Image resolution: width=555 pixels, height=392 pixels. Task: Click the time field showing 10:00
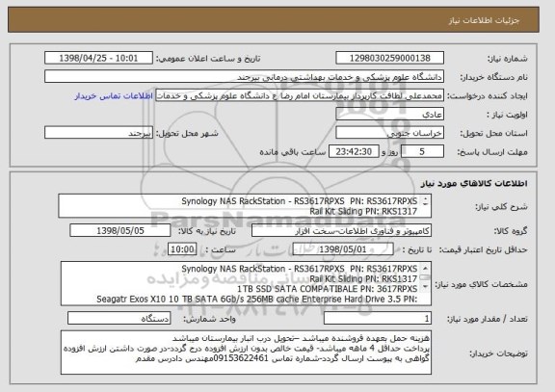point(182,249)
